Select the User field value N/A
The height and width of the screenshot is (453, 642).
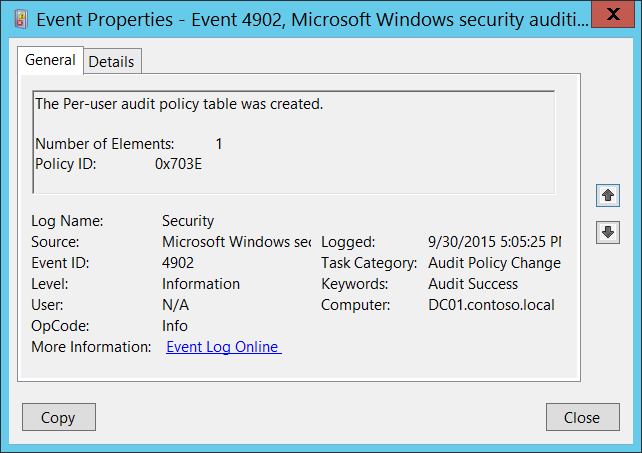click(x=175, y=305)
